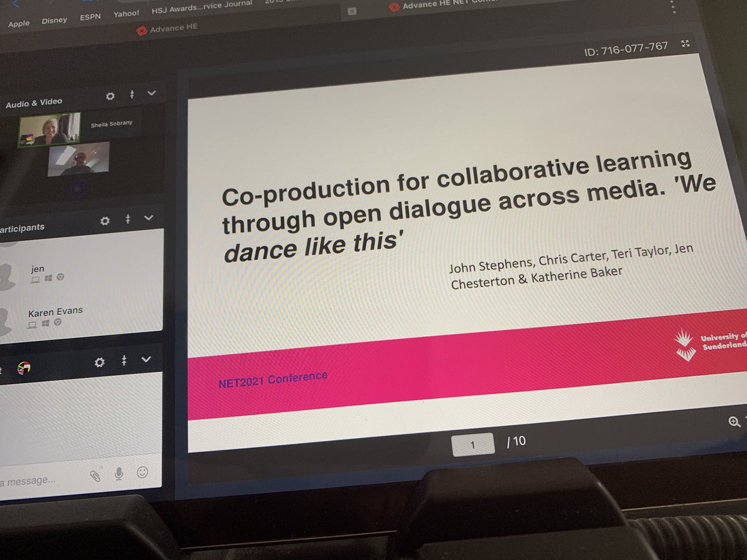
Task: Click the fullscreen expand icon near ID 716-077-767
Action: coord(685,44)
